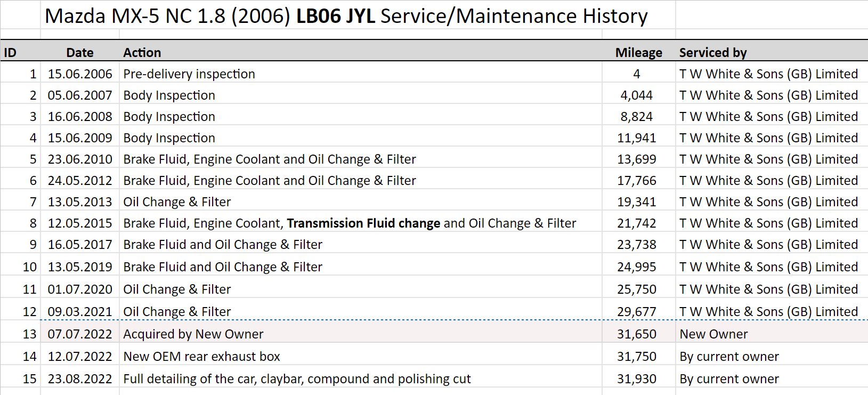
Task: Select the Brake Fluid, Engine Coolant cell in row 6
Action: tap(361, 180)
